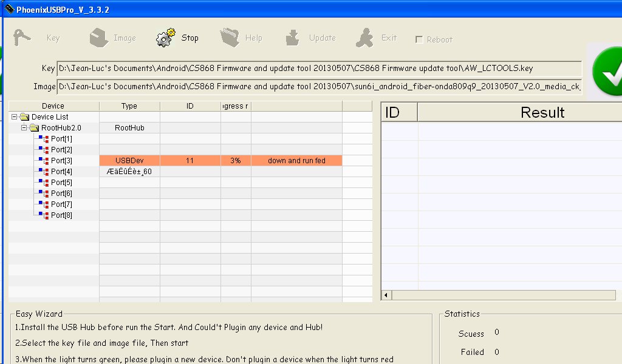
Task: Click the PhoenixUSBPro title bar icon
Action: pos(10,8)
